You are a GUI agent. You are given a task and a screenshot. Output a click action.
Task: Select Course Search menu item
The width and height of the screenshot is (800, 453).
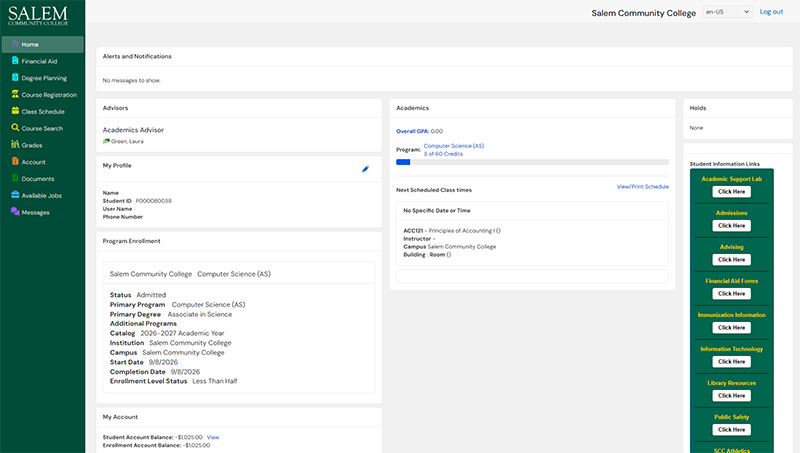pyautogui.click(x=42, y=129)
